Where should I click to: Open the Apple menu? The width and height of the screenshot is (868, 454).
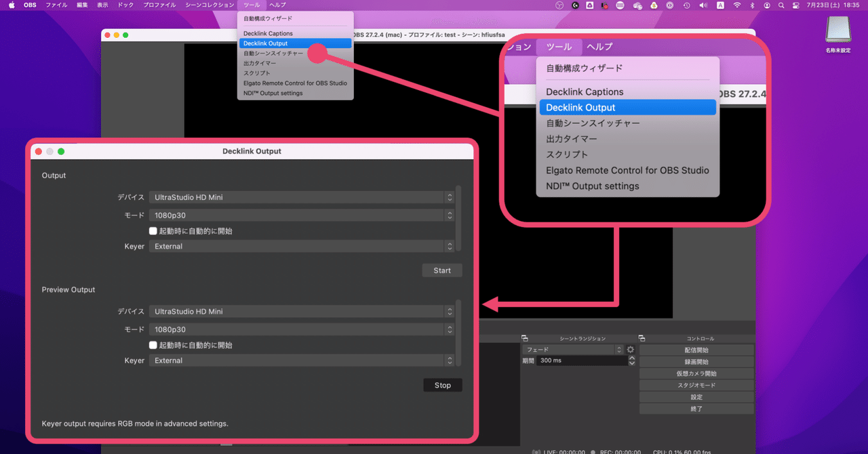[12, 5]
